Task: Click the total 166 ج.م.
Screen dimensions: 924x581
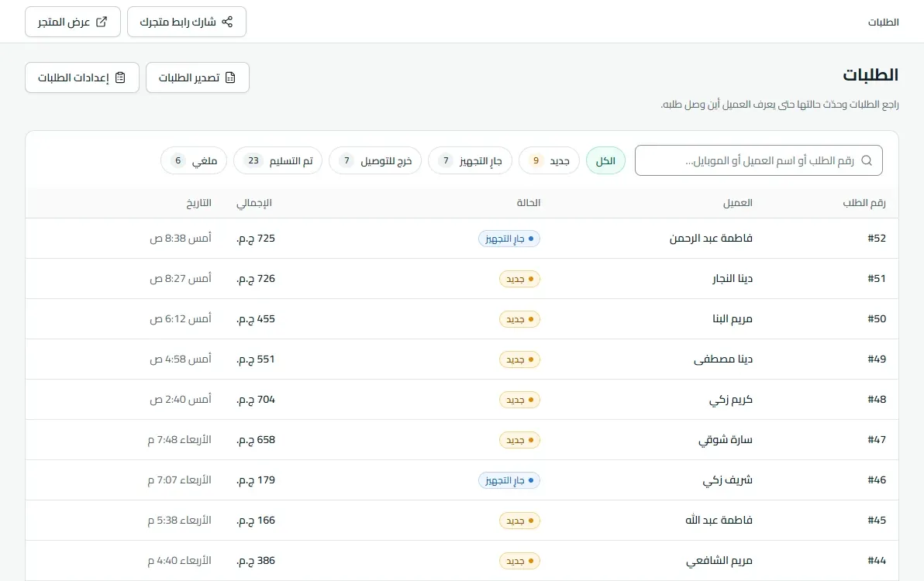Action: (256, 521)
